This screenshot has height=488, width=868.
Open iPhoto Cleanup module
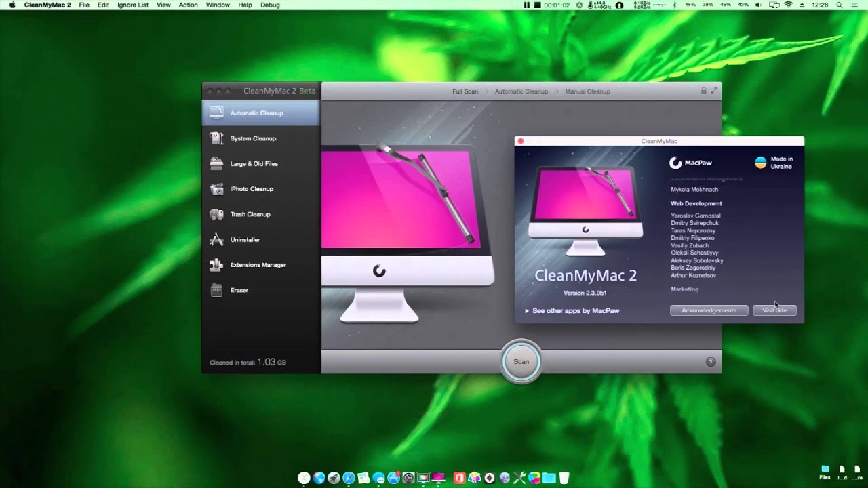coord(261,189)
